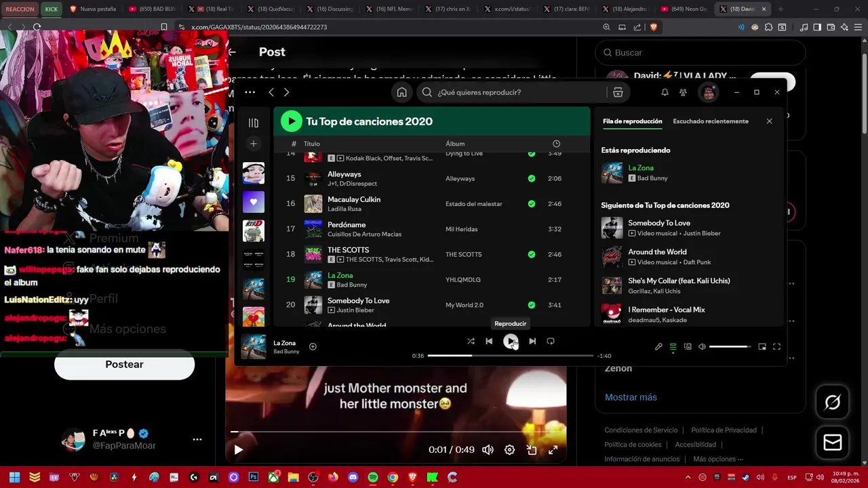
Task: Select I Remember - Vocal Mix in queue
Action: click(689, 314)
